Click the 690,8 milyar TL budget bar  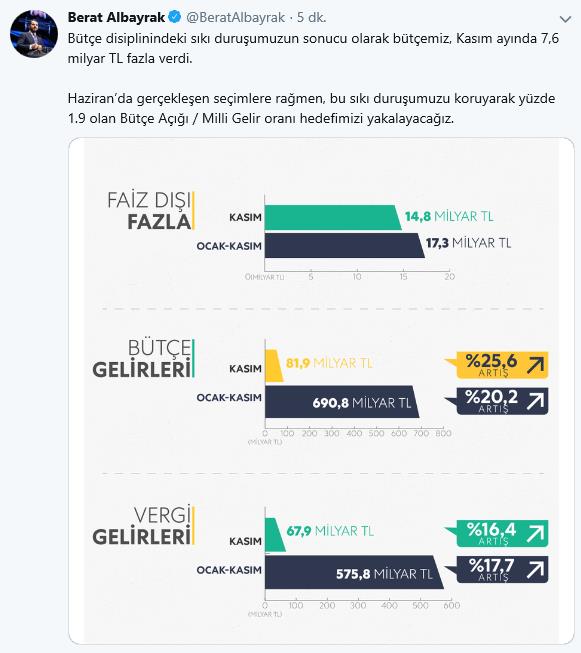342,402
